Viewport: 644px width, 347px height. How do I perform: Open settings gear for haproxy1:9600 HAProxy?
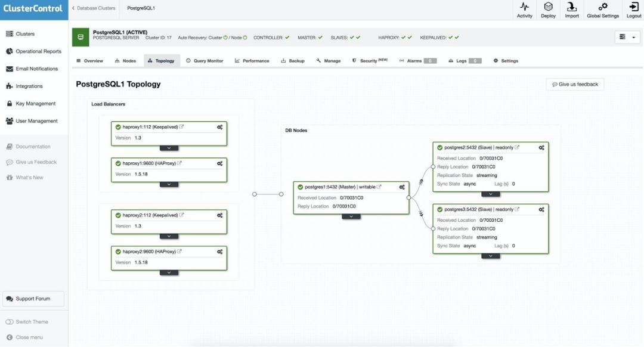219,163
